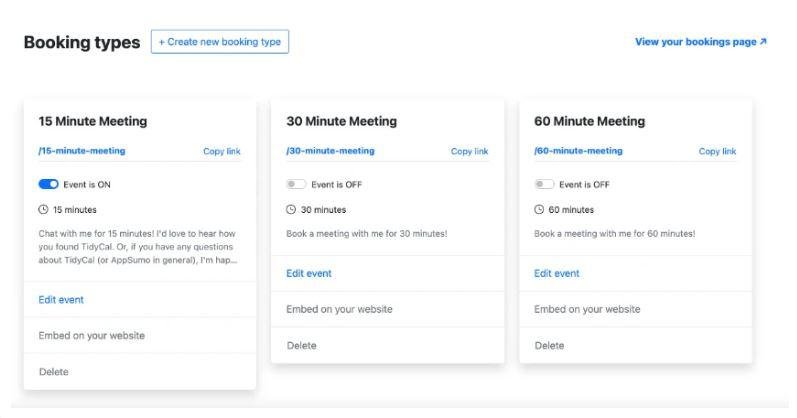The height and width of the screenshot is (418, 797).
Task: Copy link for 30 Minute Meeting
Action: (469, 152)
